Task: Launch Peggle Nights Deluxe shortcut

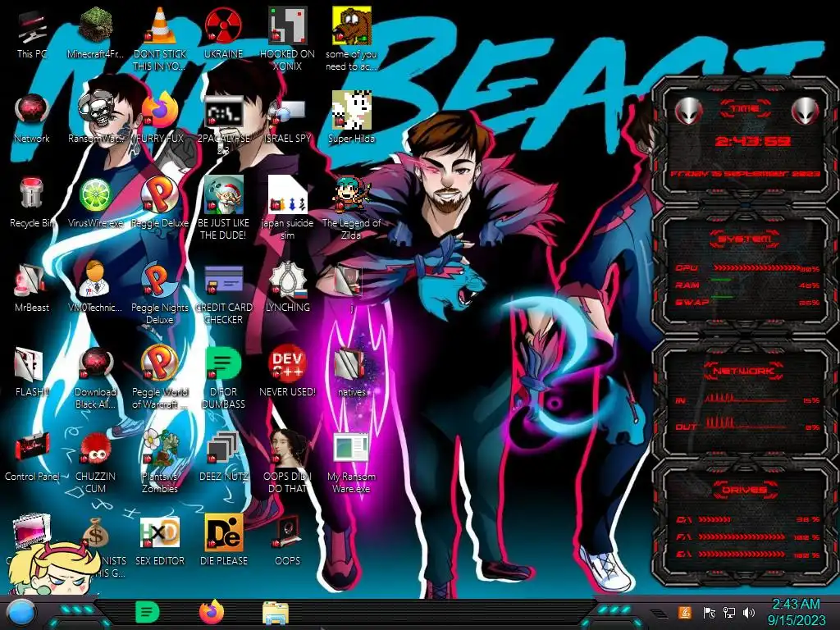Action: click(x=159, y=279)
